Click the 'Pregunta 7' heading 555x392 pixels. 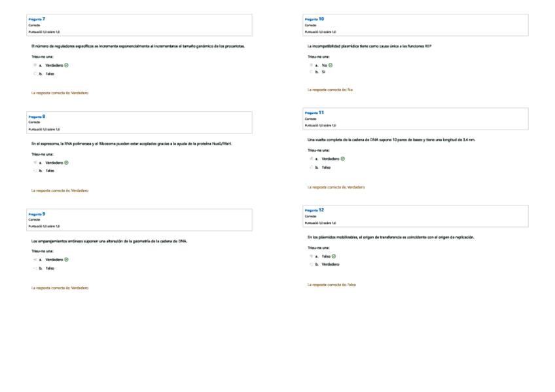click(x=37, y=20)
